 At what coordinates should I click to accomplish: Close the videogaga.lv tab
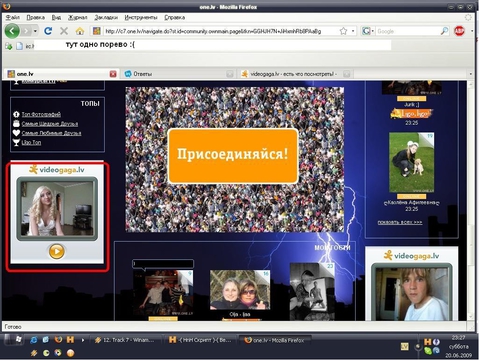[347, 74]
